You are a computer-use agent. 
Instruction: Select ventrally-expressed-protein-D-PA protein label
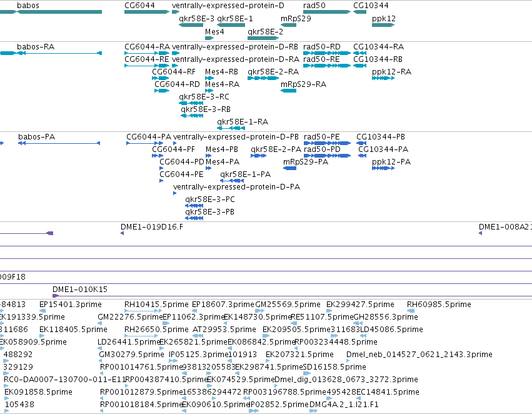click(236, 187)
